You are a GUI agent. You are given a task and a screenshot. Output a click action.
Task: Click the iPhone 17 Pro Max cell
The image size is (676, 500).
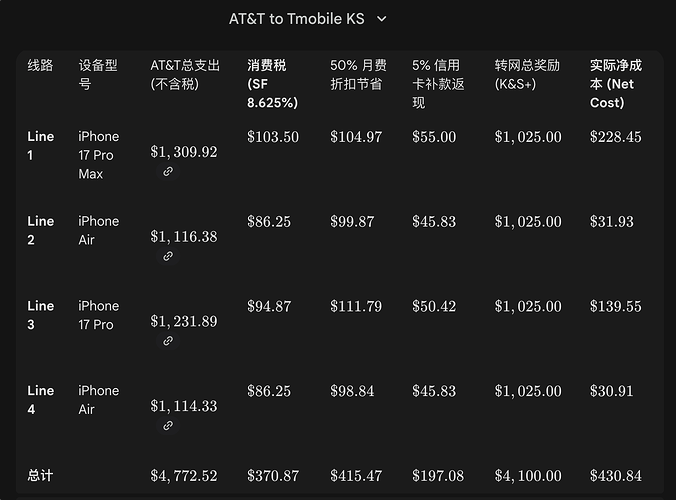pos(98,155)
